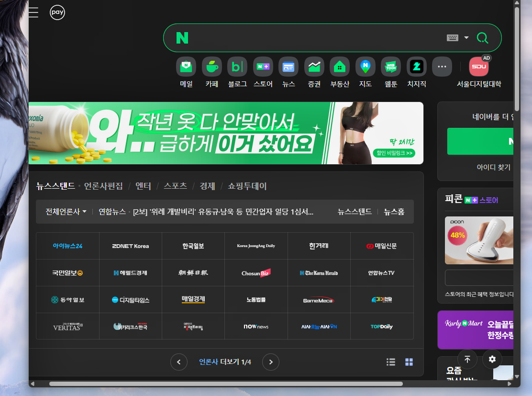Open the Korea JoongAng Daily tile
Viewport: 532px width, 396px height.
click(256, 246)
